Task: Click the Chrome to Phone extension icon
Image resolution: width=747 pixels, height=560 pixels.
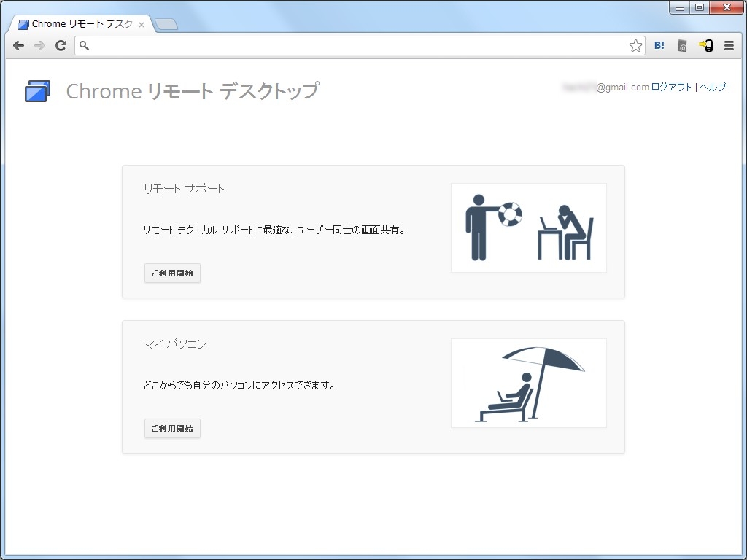Action: pyautogui.click(x=705, y=45)
